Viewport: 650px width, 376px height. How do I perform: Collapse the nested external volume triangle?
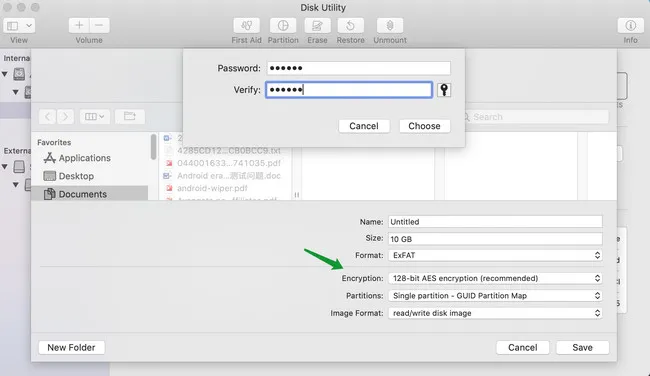tap(15, 184)
